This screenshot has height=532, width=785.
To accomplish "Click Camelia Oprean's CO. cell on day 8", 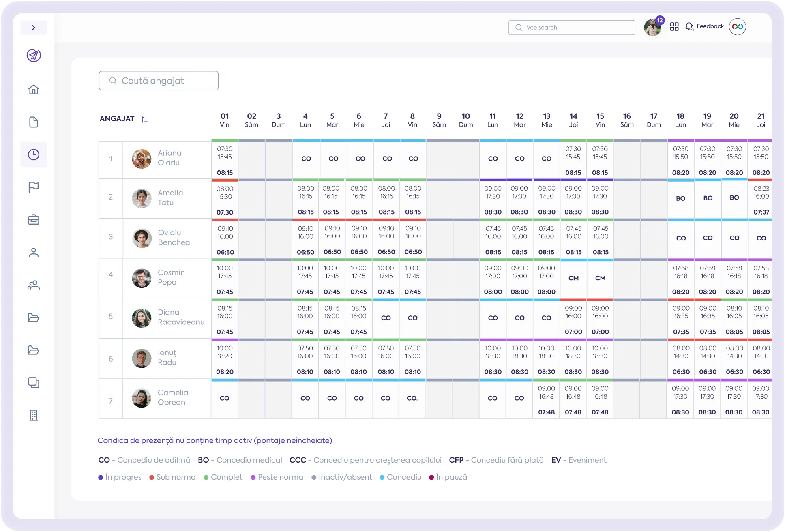I will pyautogui.click(x=412, y=398).
